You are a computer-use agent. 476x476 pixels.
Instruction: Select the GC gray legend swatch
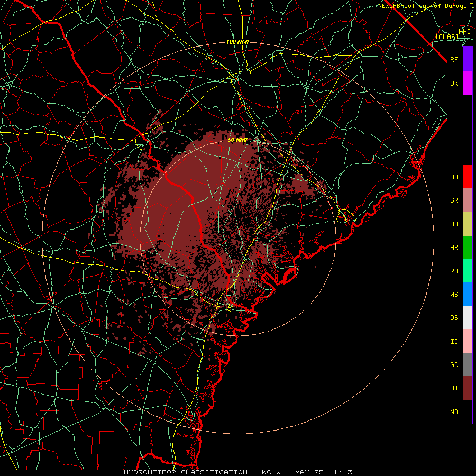467,364
